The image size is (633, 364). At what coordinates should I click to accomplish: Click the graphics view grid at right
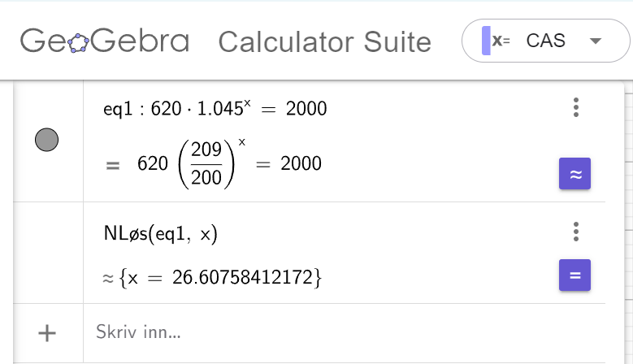click(x=629, y=226)
